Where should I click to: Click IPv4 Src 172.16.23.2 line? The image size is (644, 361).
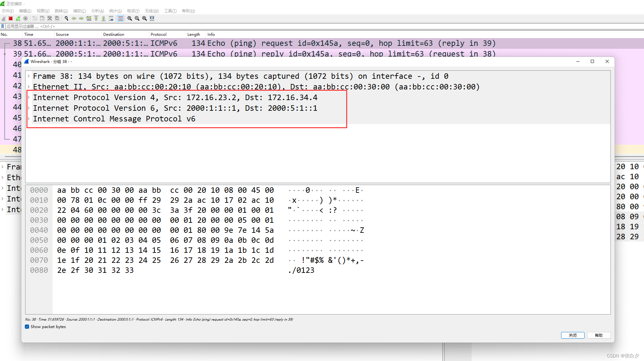tap(175, 98)
